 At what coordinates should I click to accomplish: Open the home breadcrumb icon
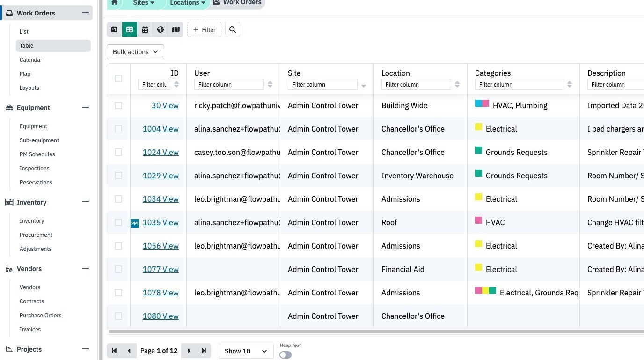point(114,3)
